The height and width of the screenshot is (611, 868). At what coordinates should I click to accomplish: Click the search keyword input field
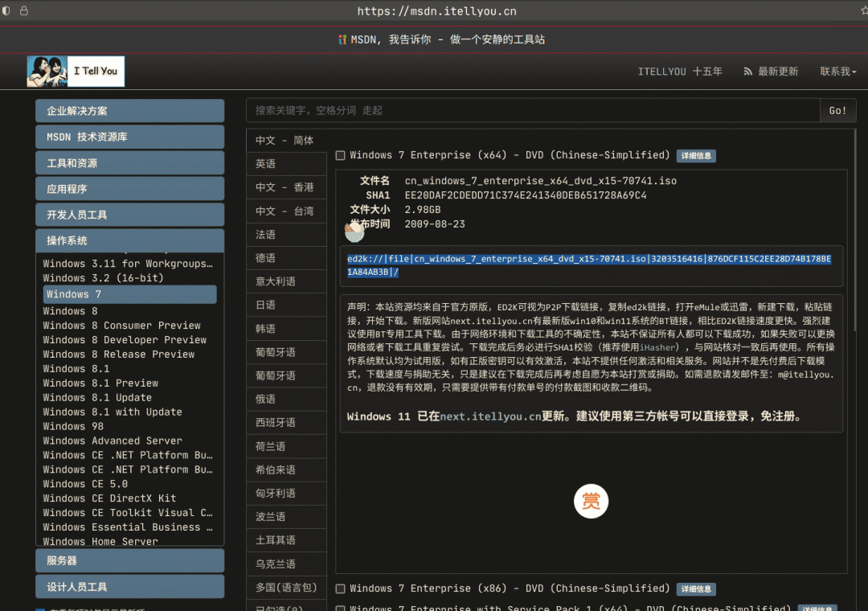533,111
